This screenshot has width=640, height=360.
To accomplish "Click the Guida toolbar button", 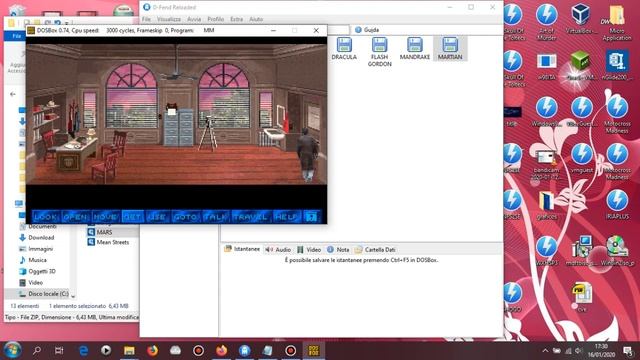I will (367, 30).
